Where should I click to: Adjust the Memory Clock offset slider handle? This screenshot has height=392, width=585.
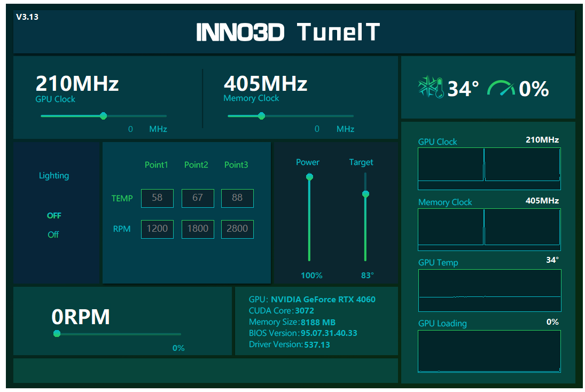pos(262,116)
